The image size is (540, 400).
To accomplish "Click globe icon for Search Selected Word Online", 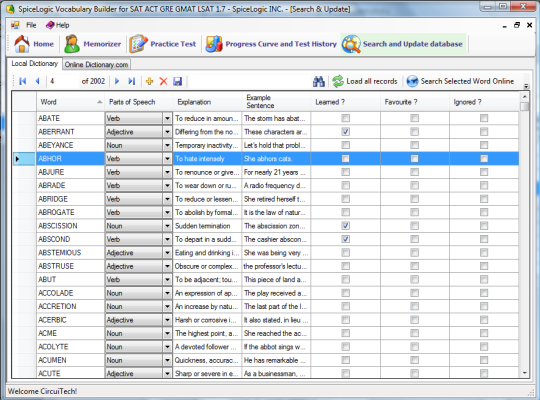I will click(x=412, y=81).
